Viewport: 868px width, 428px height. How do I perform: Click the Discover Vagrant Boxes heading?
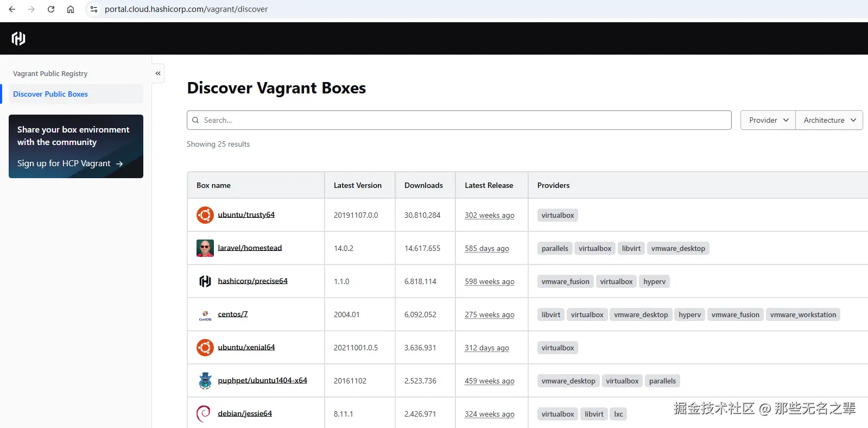tap(276, 88)
